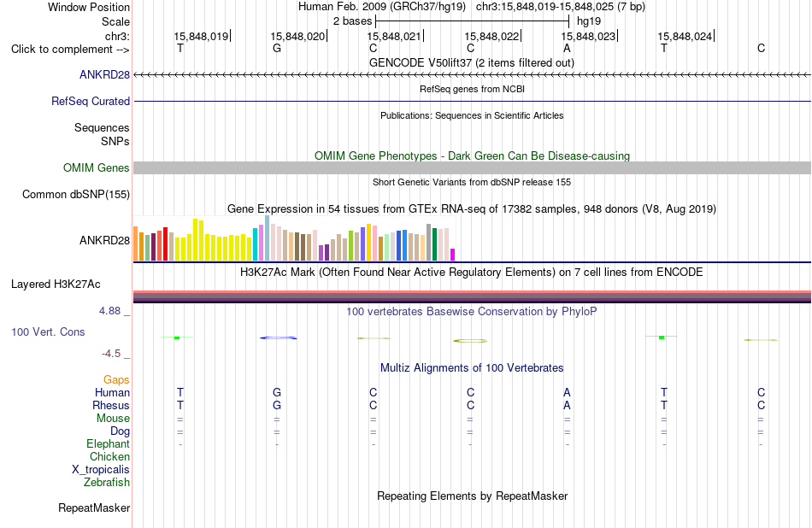Click the OMIM Gene Phenotypes track title
Screen dimensions: 812x528
[x=473, y=155]
